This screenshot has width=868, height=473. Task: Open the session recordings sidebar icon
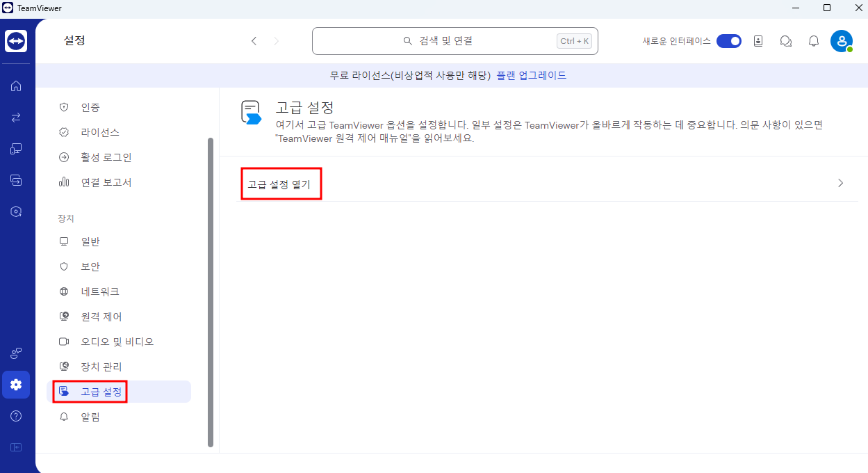pos(16,179)
